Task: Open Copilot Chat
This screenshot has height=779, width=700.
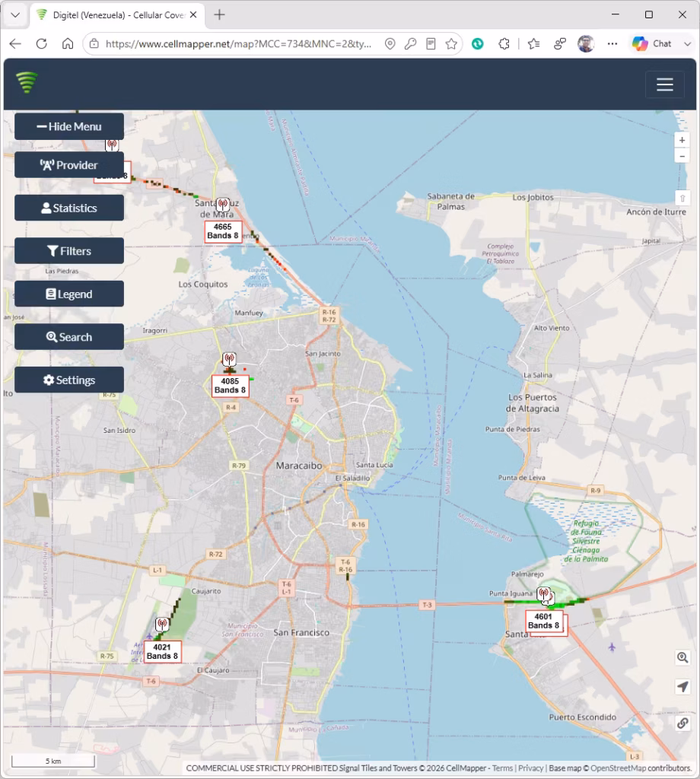Action: 652,43
